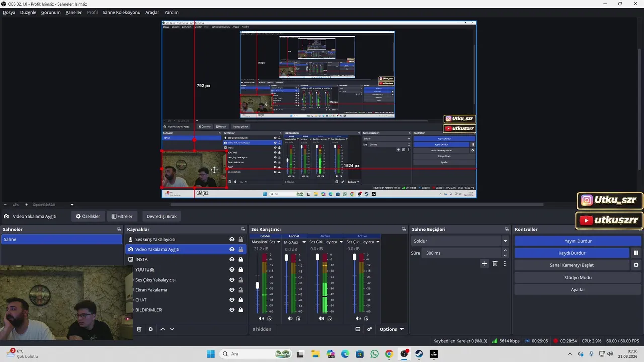The image size is (644, 362).
Task: Pause recording with pause icon
Action: (636, 253)
